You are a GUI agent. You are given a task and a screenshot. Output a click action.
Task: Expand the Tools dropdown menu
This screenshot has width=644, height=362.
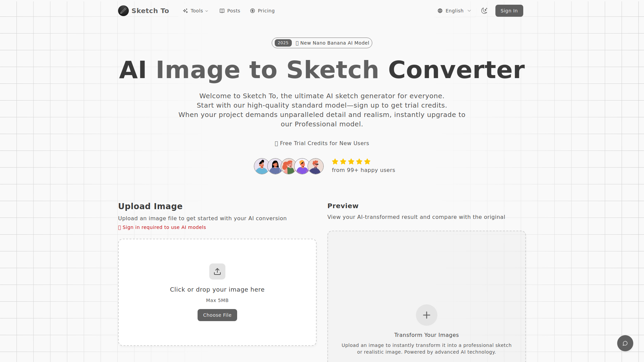196,11
